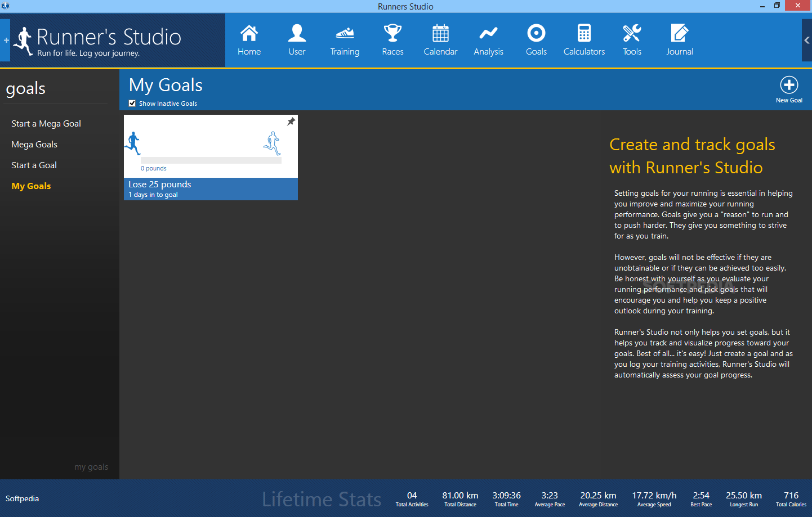Image resolution: width=812 pixels, height=517 pixels.
Task: Select Start a Mega Goal
Action: click(x=46, y=124)
